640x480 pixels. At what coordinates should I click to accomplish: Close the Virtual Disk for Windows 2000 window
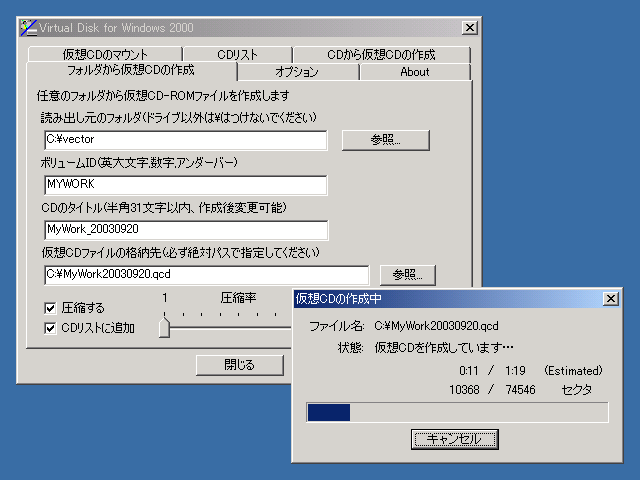pyautogui.click(x=469, y=27)
